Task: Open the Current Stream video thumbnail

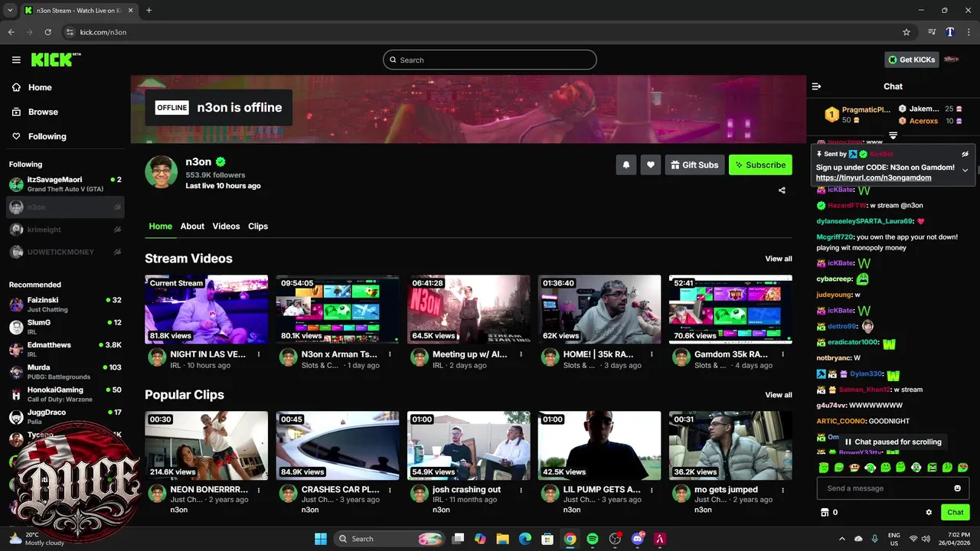Action: (x=207, y=309)
